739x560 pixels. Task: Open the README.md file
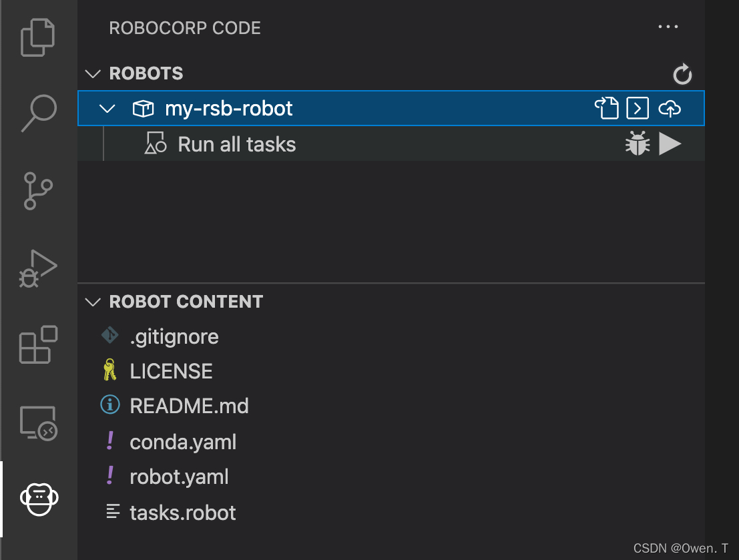click(x=189, y=406)
